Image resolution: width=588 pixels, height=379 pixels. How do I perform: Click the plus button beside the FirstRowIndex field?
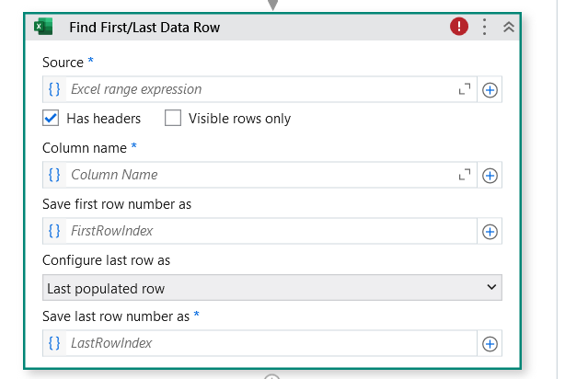pos(490,231)
